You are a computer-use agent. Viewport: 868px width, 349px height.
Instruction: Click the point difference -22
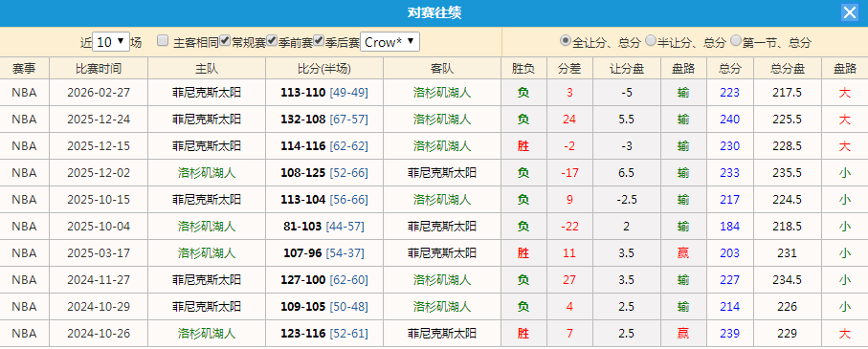point(569,227)
